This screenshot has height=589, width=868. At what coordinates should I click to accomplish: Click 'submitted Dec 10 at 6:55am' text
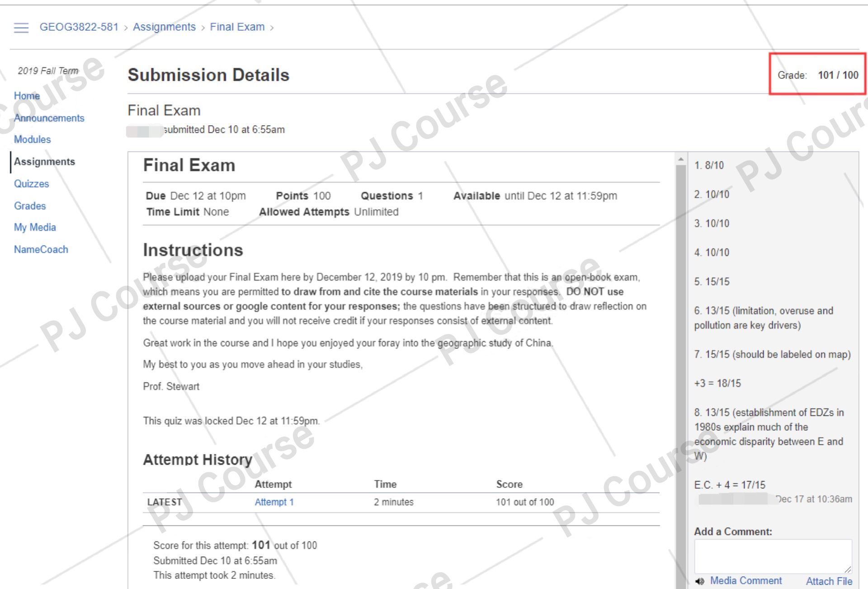point(224,130)
